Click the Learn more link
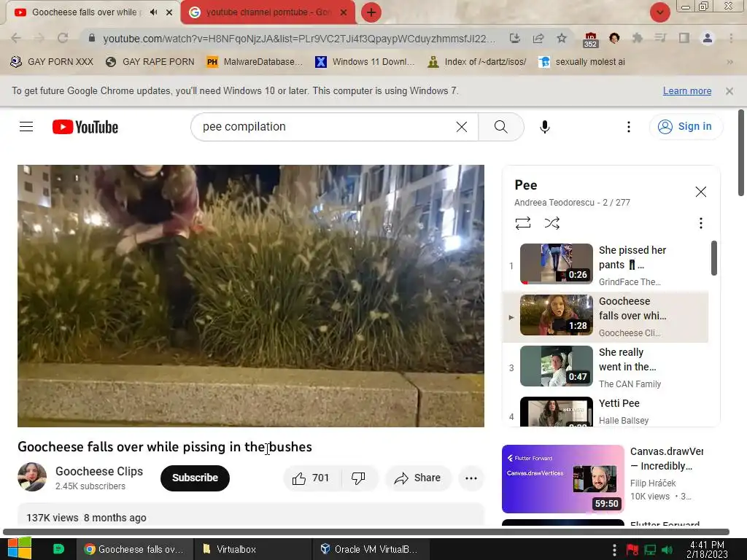Viewport: 747px width, 560px height. [687, 91]
